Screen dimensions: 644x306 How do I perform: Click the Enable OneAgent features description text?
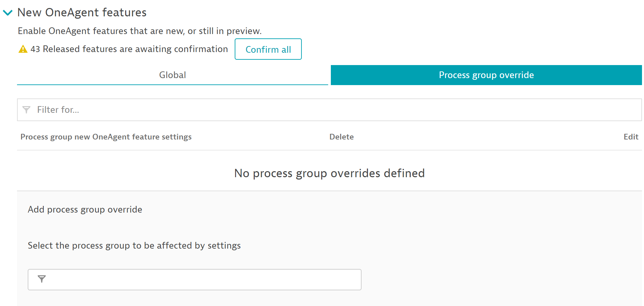coord(140,31)
